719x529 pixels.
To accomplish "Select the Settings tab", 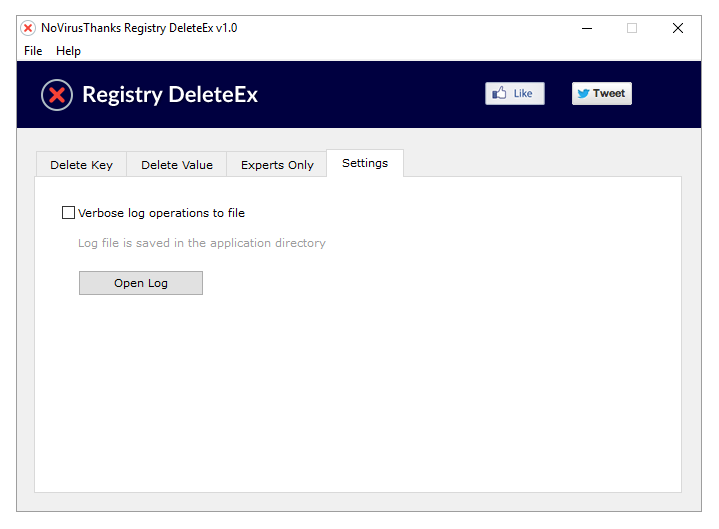I will (365, 163).
